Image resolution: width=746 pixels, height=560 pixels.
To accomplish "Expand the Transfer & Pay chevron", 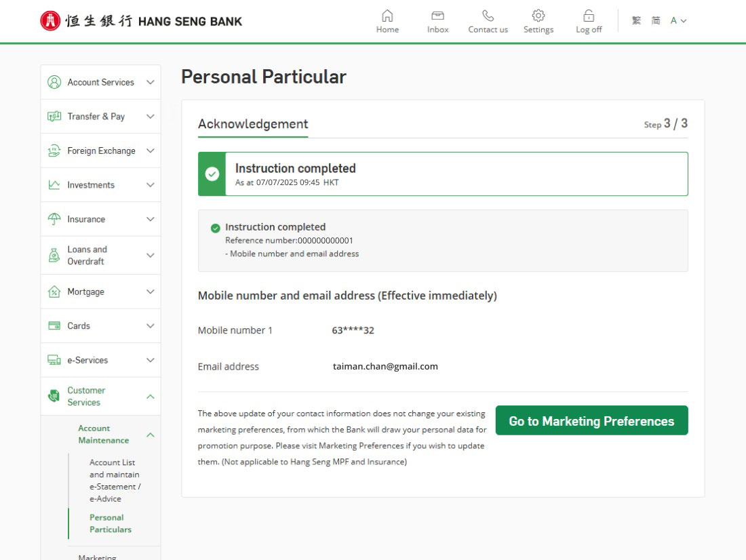I will [151, 117].
